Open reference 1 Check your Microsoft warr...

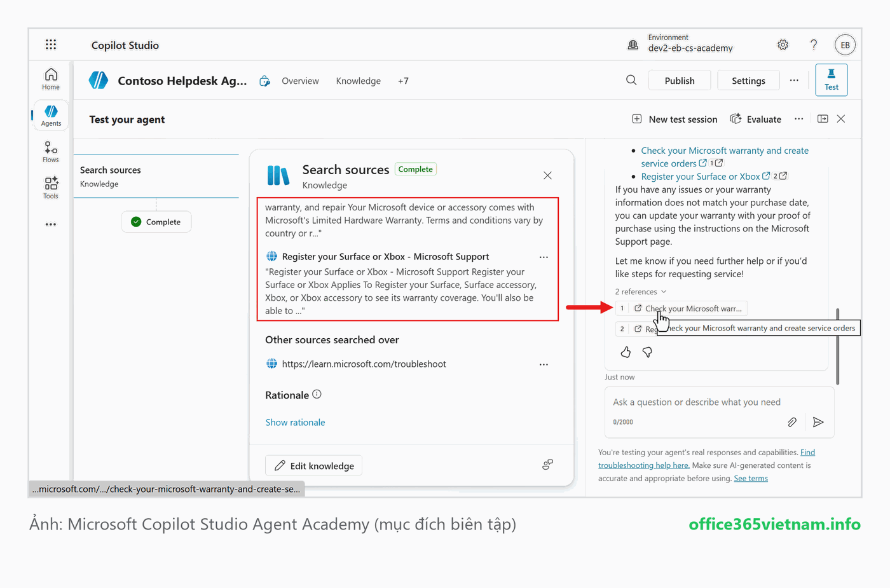pyautogui.click(x=681, y=308)
